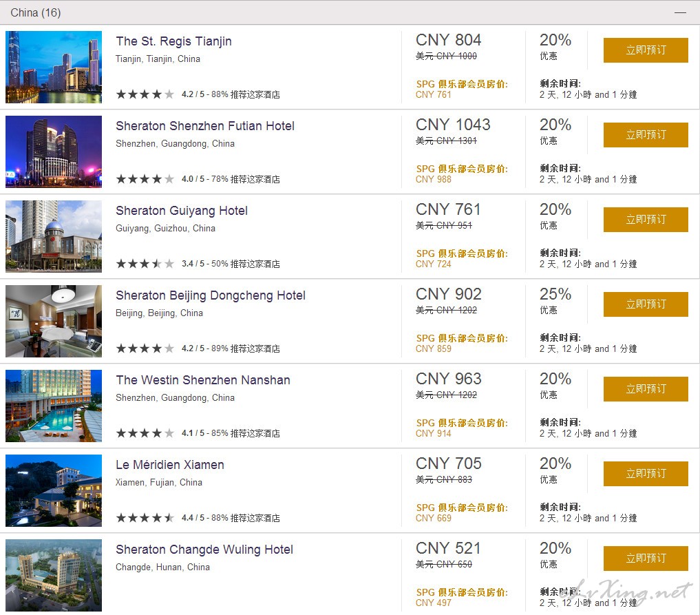The height and width of the screenshot is (615, 700).
Task: Click Le Méridien Xiamen star rating
Action: [145, 518]
